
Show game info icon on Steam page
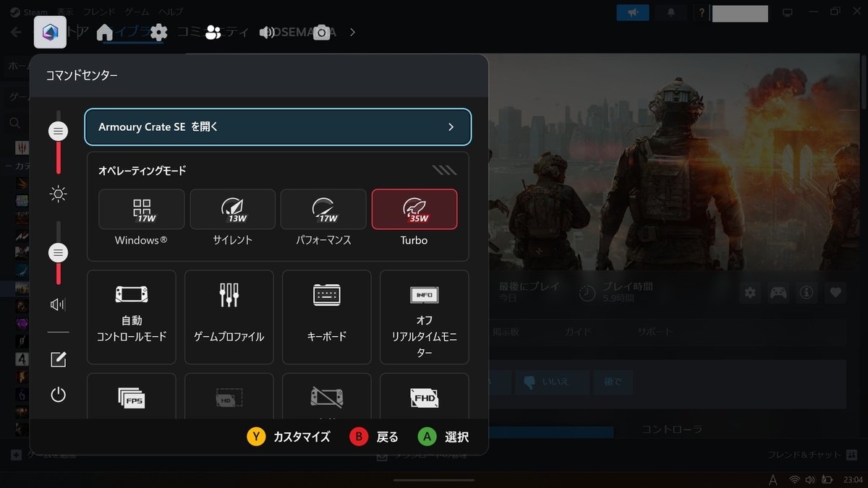(x=807, y=293)
